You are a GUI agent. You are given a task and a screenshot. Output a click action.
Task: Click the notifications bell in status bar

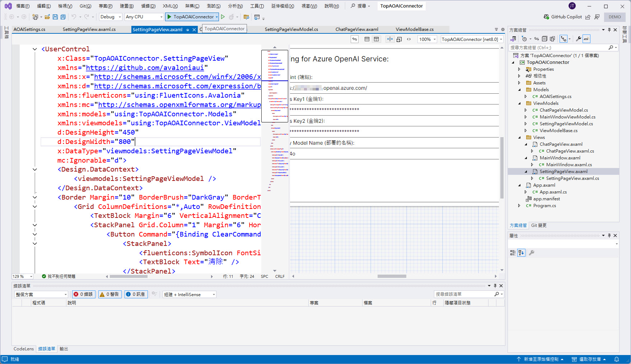[617, 359]
